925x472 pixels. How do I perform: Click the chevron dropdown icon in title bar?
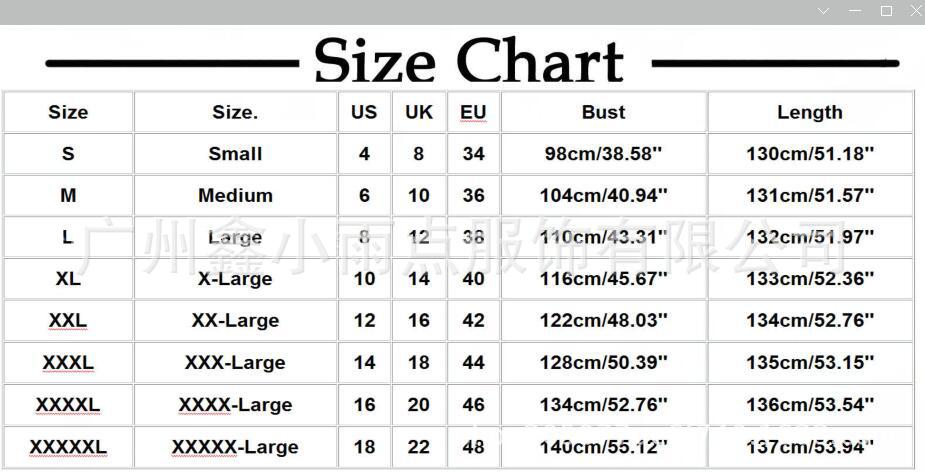click(x=824, y=11)
